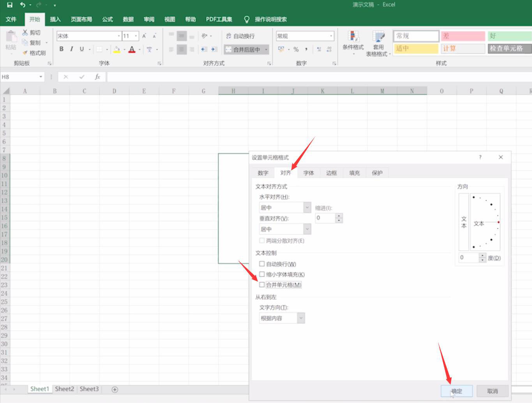
Task: Click the Copy (复制) icon
Action: [x=25, y=43]
